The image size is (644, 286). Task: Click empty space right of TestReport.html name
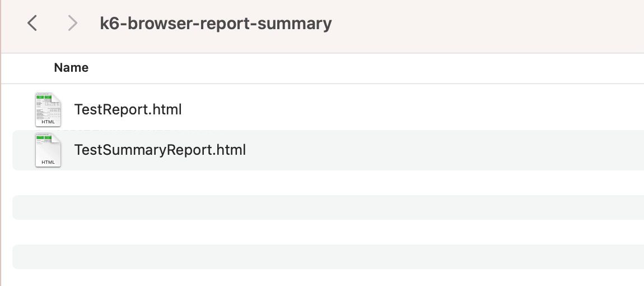(392, 109)
